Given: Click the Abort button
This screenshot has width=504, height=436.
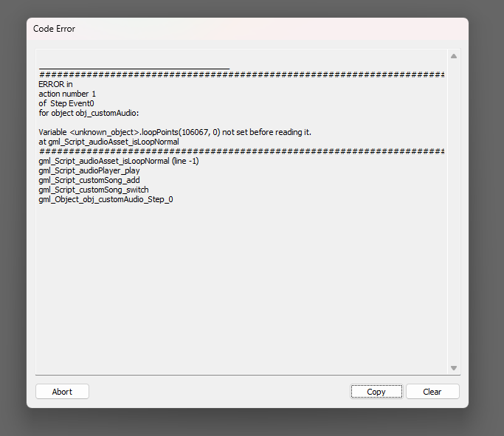Looking at the screenshot, I should [x=62, y=392].
